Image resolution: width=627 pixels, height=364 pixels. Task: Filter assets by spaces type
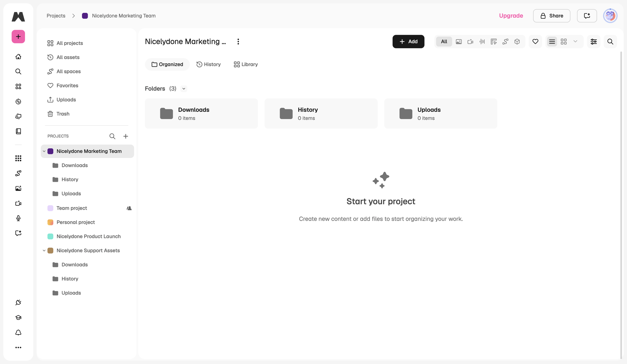505,41
